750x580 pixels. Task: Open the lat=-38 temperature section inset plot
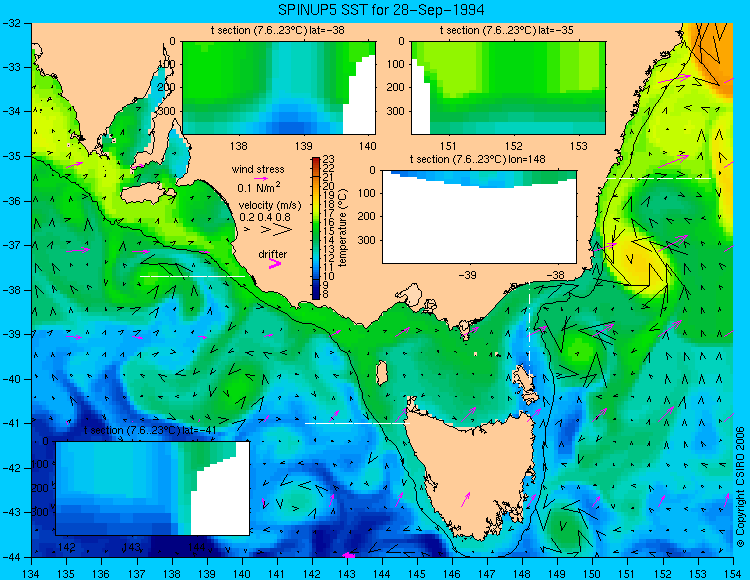[279, 88]
